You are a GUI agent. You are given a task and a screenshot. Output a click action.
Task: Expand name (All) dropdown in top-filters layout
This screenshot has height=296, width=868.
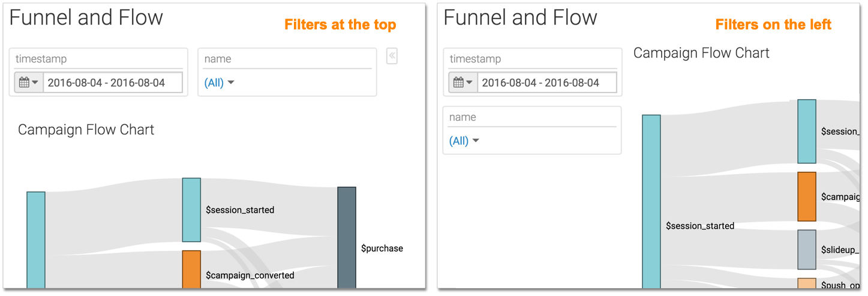[219, 83]
